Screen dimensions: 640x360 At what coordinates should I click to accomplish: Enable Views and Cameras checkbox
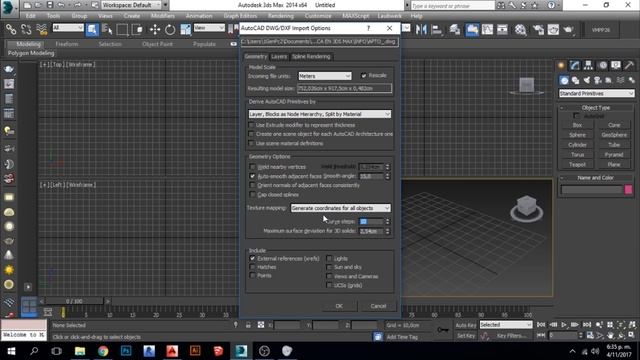tap(329, 276)
